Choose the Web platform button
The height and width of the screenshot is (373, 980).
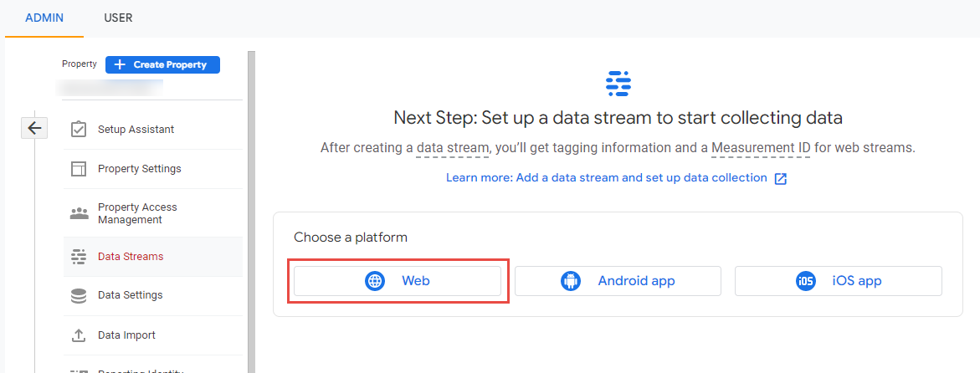(398, 281)
